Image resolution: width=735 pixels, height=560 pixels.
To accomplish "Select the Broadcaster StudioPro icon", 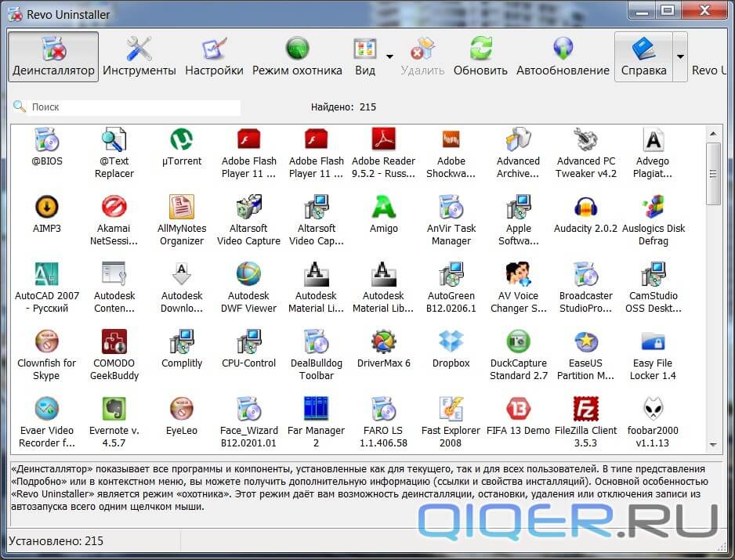I will (585, 274).
